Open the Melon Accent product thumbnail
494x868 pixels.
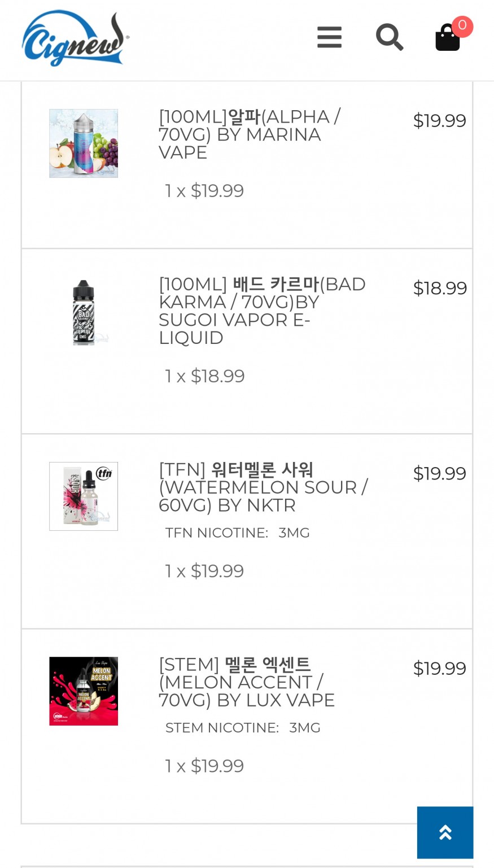[x=84, y=691]
